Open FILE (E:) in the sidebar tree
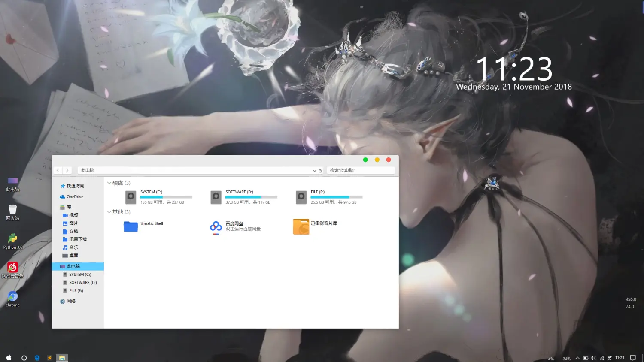Image resolution: width=644 pixels, height=362 pixels. 73,291
